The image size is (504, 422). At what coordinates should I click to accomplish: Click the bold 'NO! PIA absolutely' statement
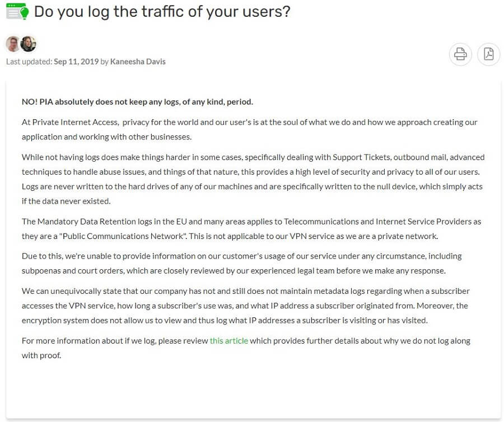(x=137, y=102)
